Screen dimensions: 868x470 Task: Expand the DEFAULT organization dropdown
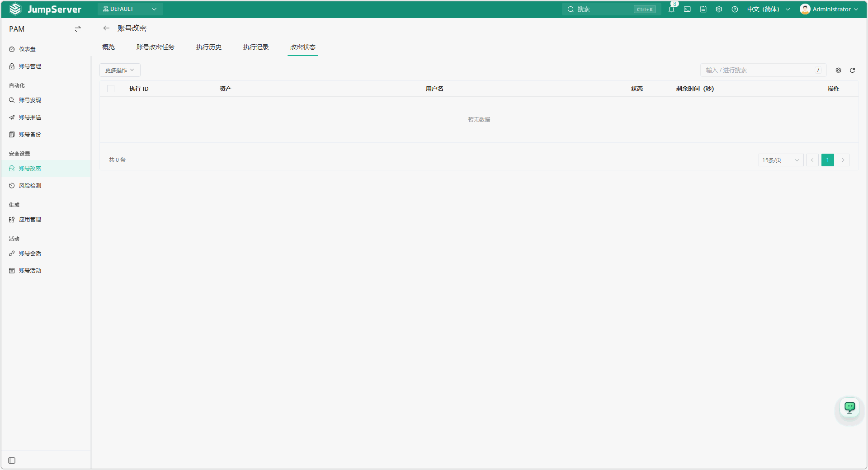[130, 9]
